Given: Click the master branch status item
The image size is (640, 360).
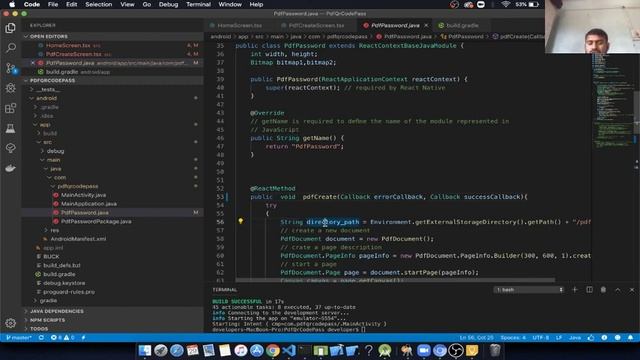Looking at the screenshot, I should coord(19,338).
